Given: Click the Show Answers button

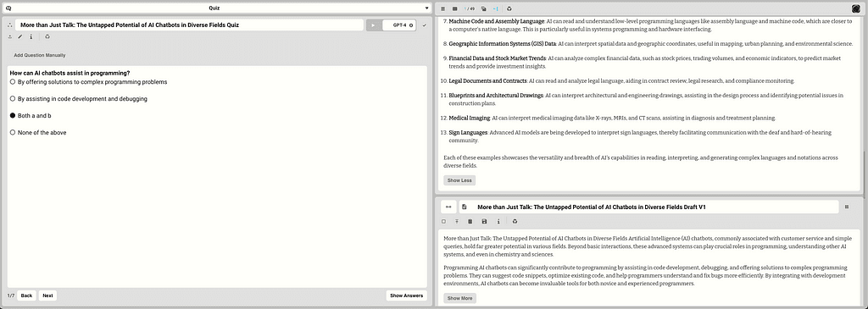Looking at the screenshot, I should 407,295.
